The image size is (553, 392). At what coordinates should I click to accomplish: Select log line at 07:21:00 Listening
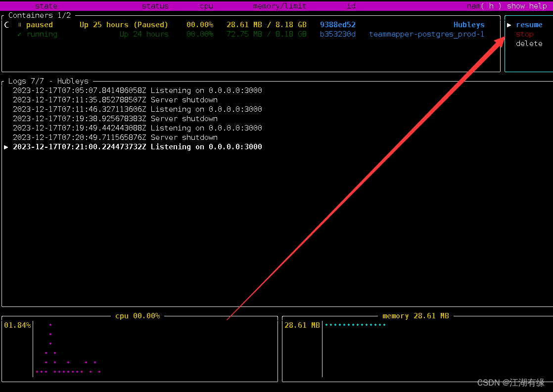pos(138,147)
